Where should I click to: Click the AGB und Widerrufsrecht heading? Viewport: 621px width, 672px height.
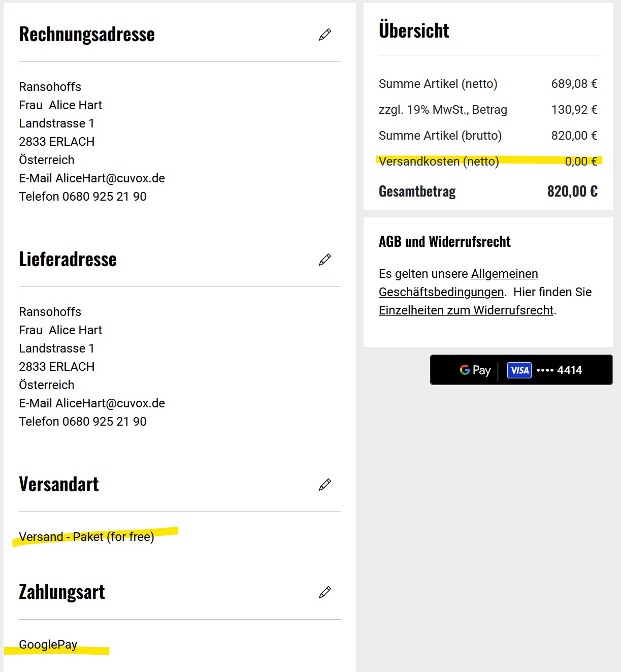[445, 242]
